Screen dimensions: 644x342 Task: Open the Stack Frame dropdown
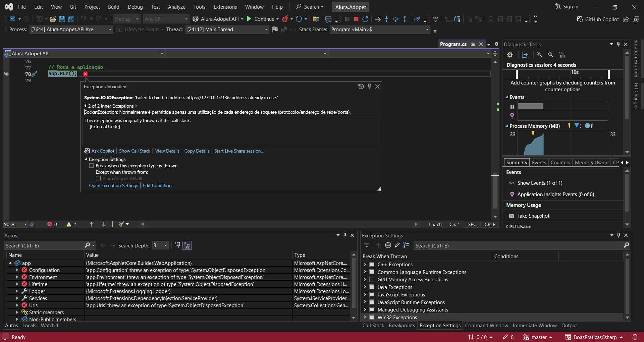pyautogui.click(x=380, y=30)
